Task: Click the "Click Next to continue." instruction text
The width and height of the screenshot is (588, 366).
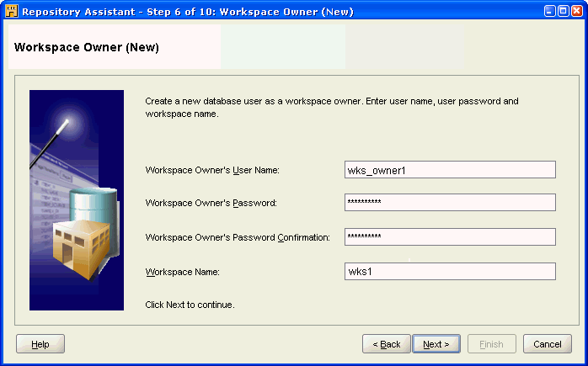Action: click(x=190, y=304)
